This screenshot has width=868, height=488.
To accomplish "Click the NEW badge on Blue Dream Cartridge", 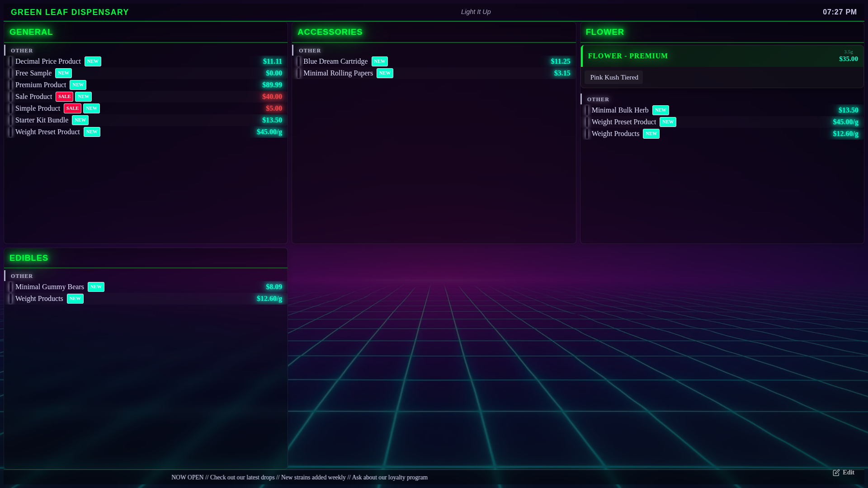I will (379, 61).
